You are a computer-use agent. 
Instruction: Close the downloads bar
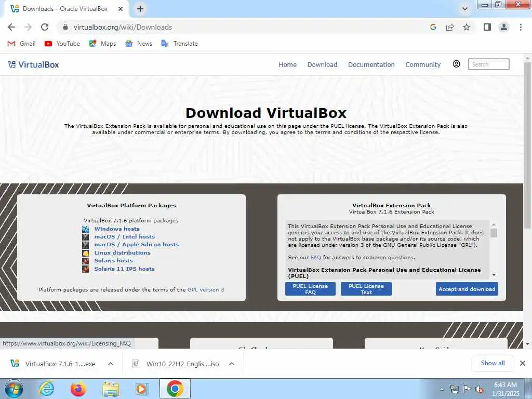coord(523,363)
